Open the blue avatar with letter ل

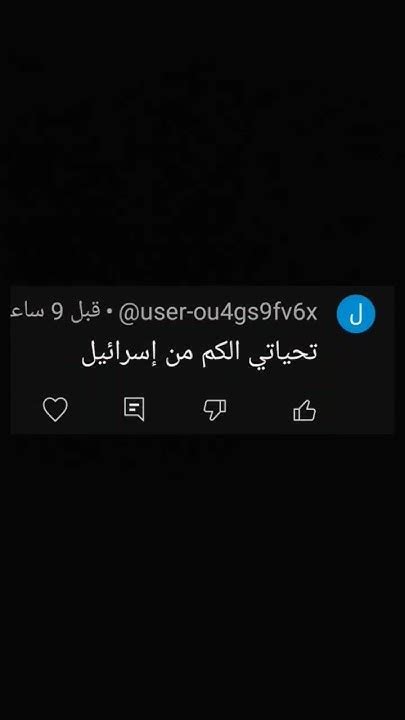coord(356,314)
